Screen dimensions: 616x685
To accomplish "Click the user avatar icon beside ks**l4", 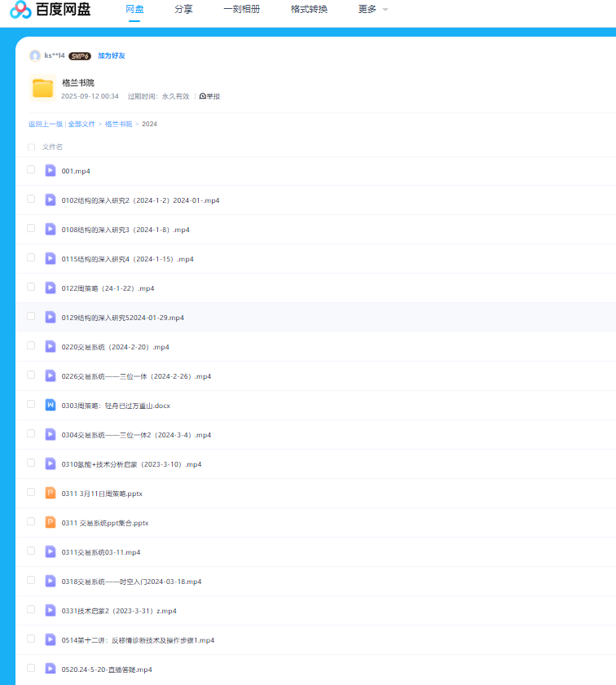I will coord(35,55).
